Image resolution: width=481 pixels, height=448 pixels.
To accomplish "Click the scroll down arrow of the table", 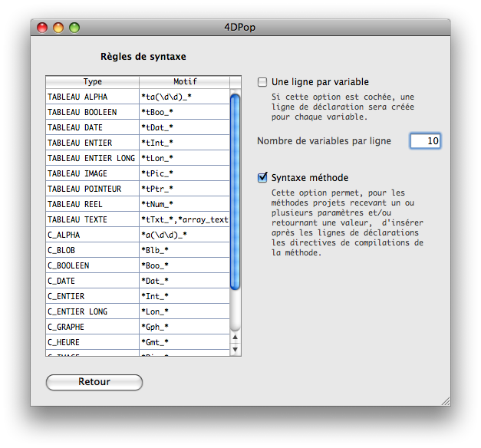I will [236, 350].
